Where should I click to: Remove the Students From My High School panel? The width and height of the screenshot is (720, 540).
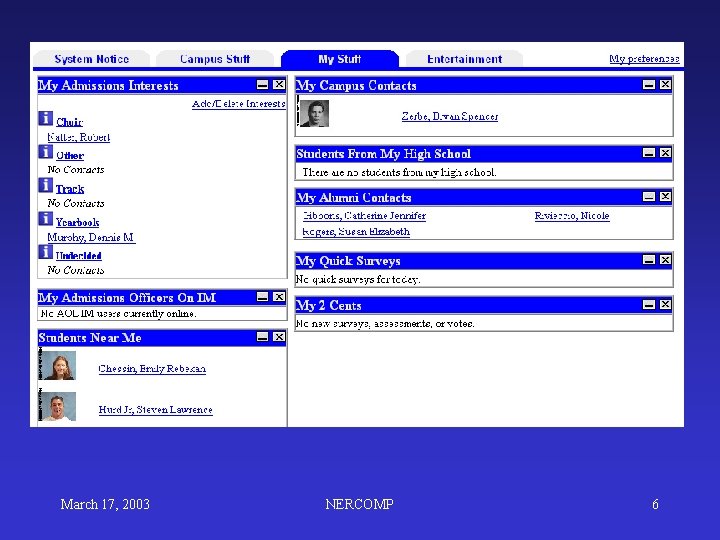[665, 153]
